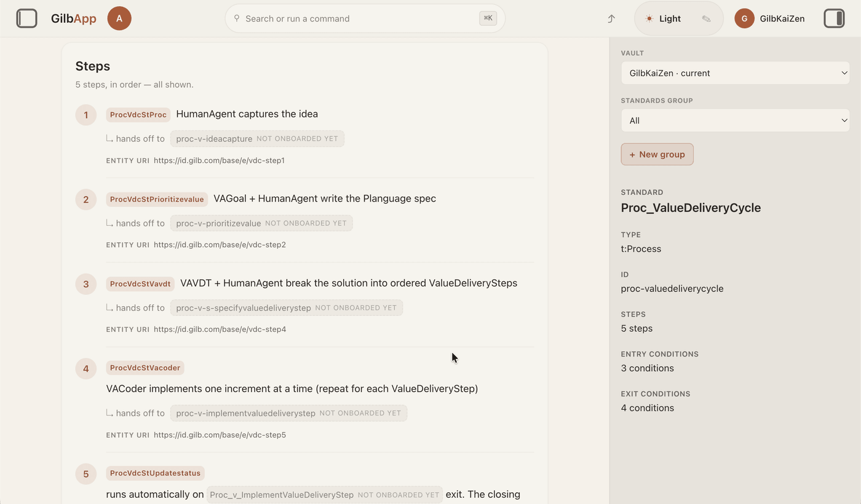Click the ⌘K shortcut badge
Image resolution: width=861 pixels, height=504 pixels.
pyautogui.click(x=488, y=18)
